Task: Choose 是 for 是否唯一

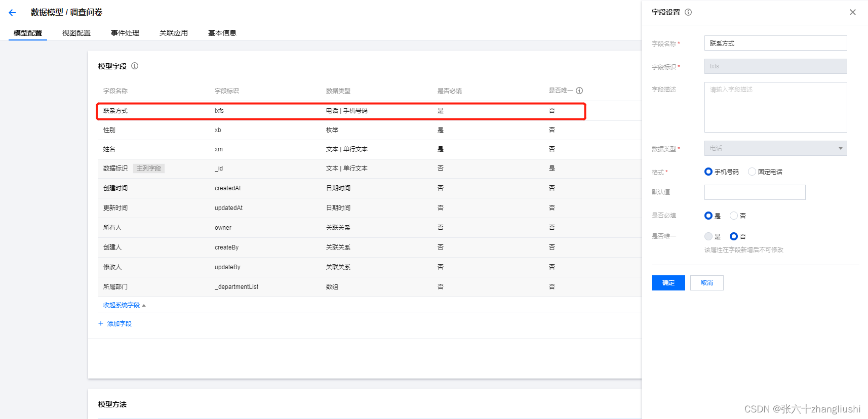Action: coord(708,236)
